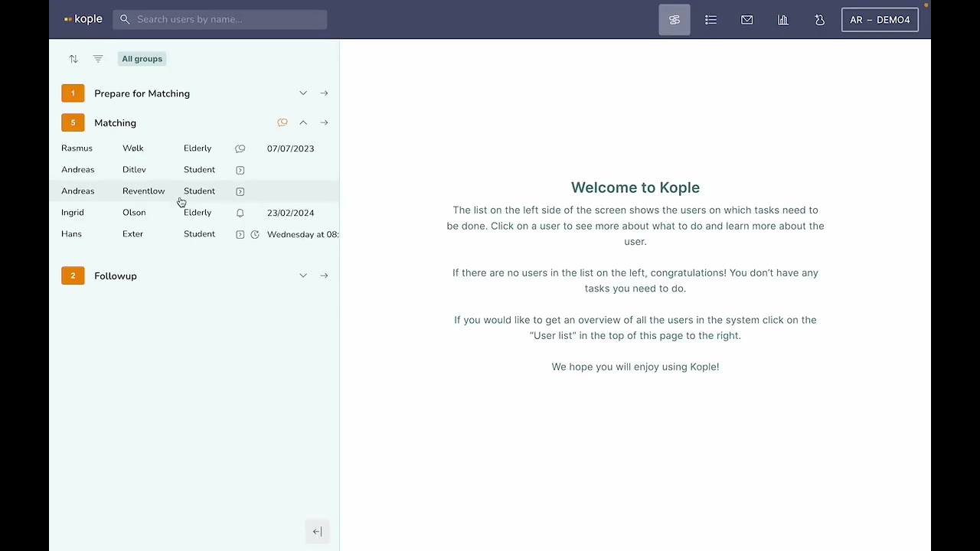Click the magnifier icon in search bar
Image resolution: width=980 pixels, height=551 pixels.
point(125,19)
